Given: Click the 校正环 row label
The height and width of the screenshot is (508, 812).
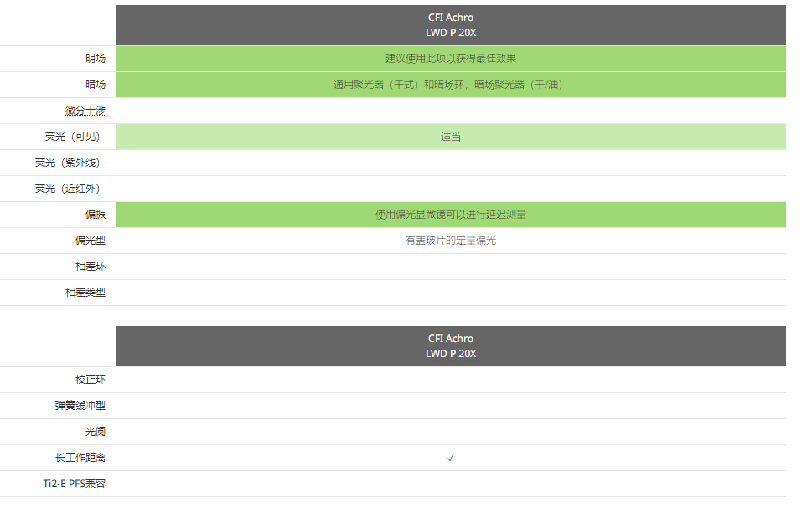Looking at the screenshot, I should 91,380.
